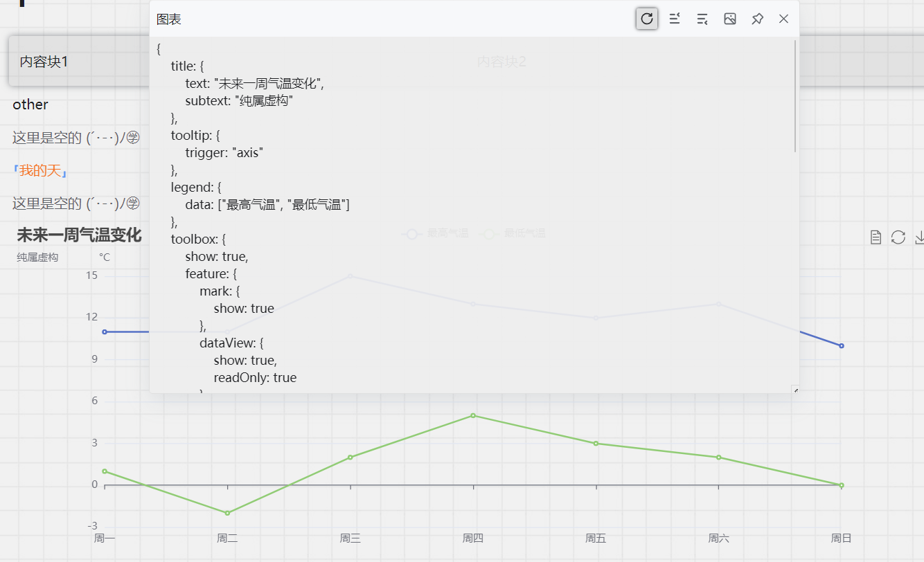
Task: Save chart as image using download icon
Action: (919, 237)
